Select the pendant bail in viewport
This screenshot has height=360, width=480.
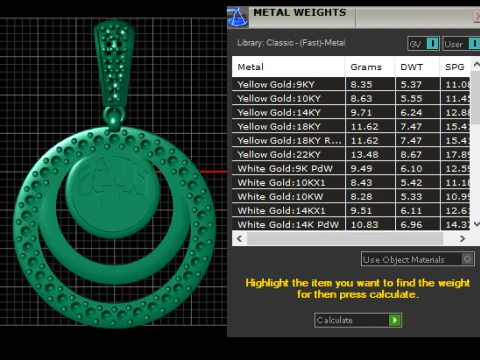114,63
